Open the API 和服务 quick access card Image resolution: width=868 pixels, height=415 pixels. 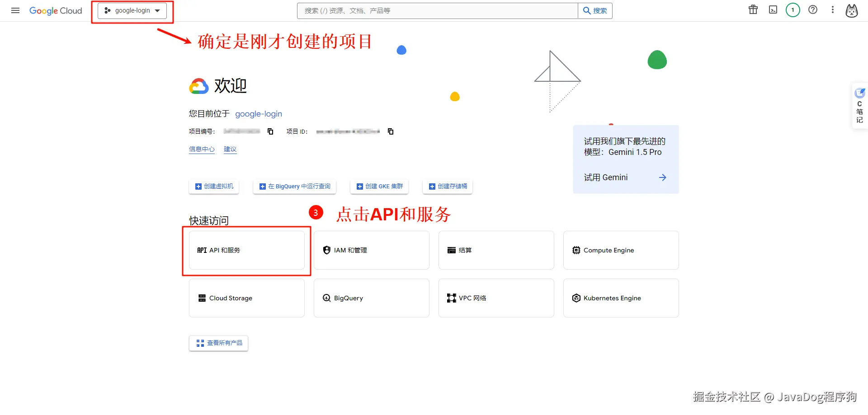click(x=247, y=250)
